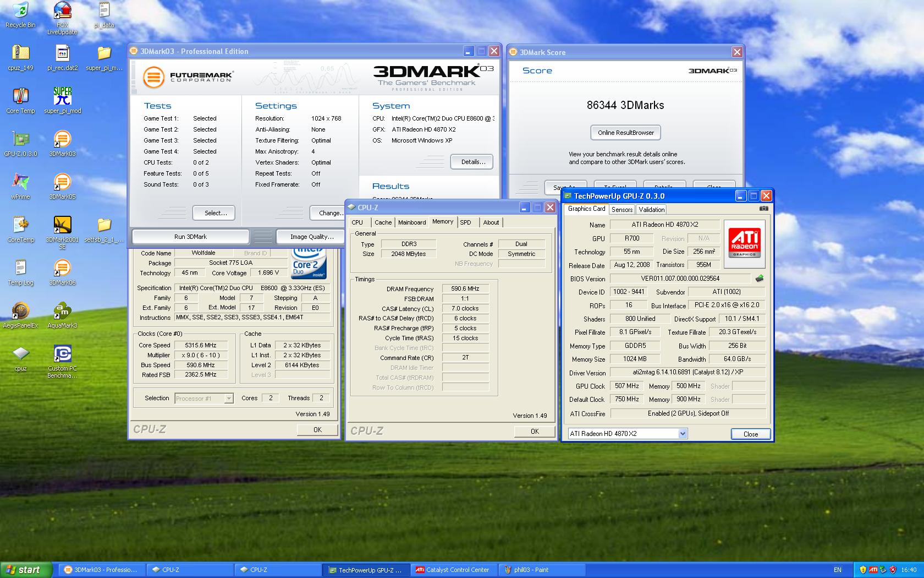The width and height of the screenshot is (924, 578).
Task: Open the Windows start menu
Action: [x=26, y=570]
